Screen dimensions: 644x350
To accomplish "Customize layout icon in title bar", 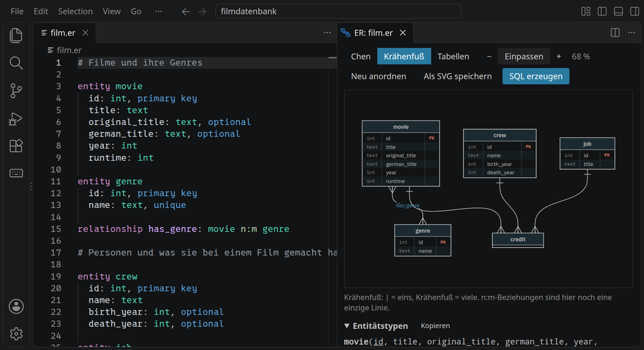I will point(586,11).
